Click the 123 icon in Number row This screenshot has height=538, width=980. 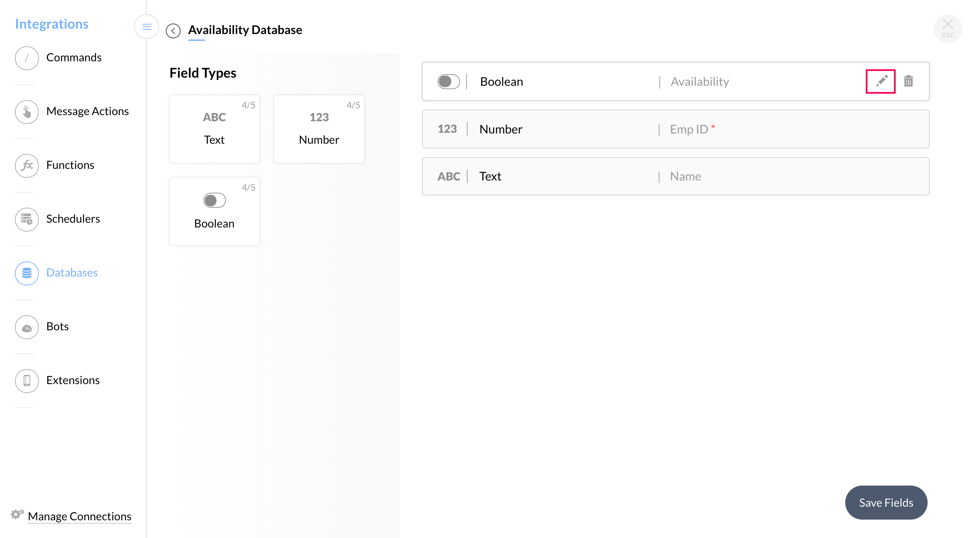coord(447,129)
